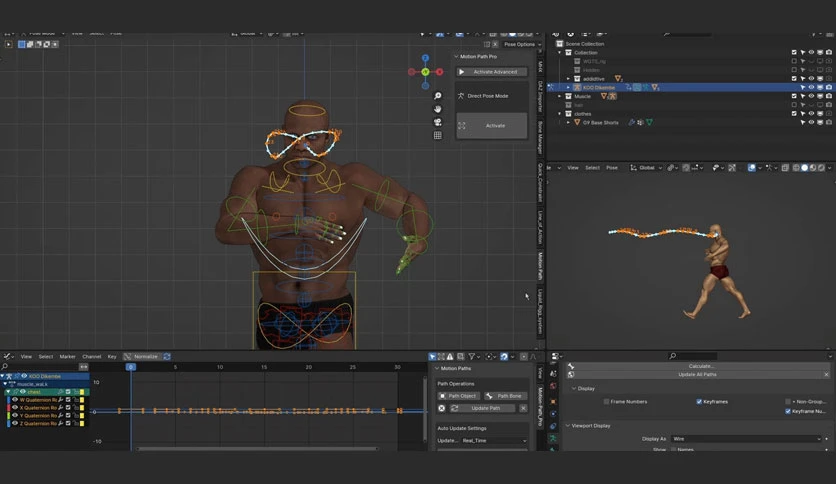The image size is (836, 484).
Task: Click the zoom magnifier viewport gizmo
Action: [438, 96]
